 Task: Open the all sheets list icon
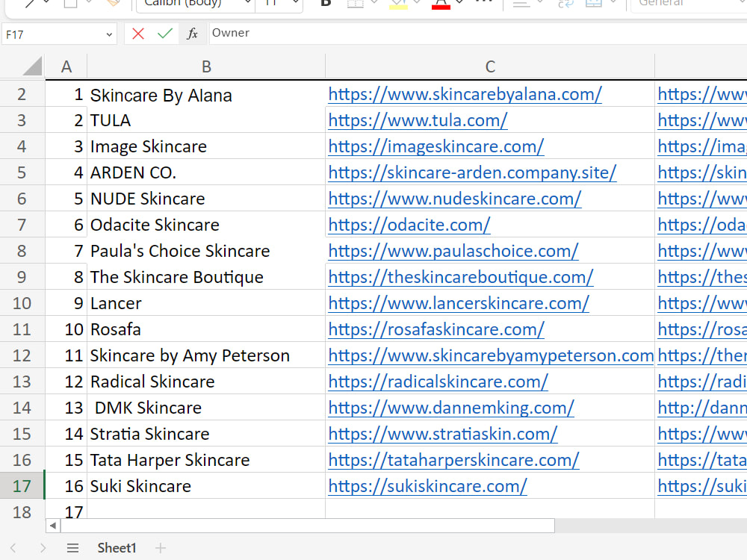pyautogui.click(x=73, y=548)
